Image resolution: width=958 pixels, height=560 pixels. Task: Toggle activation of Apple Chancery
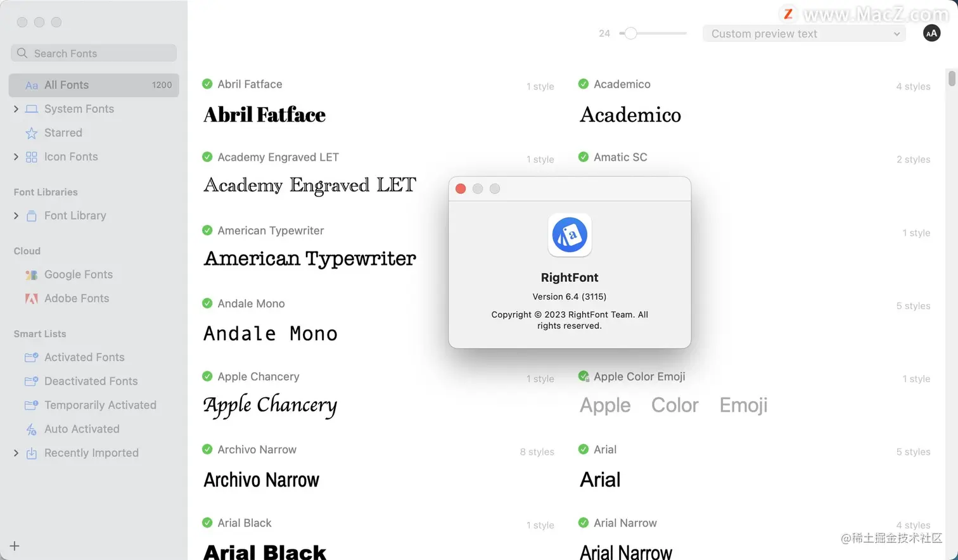pyautogui.click(x=207, y=376)
